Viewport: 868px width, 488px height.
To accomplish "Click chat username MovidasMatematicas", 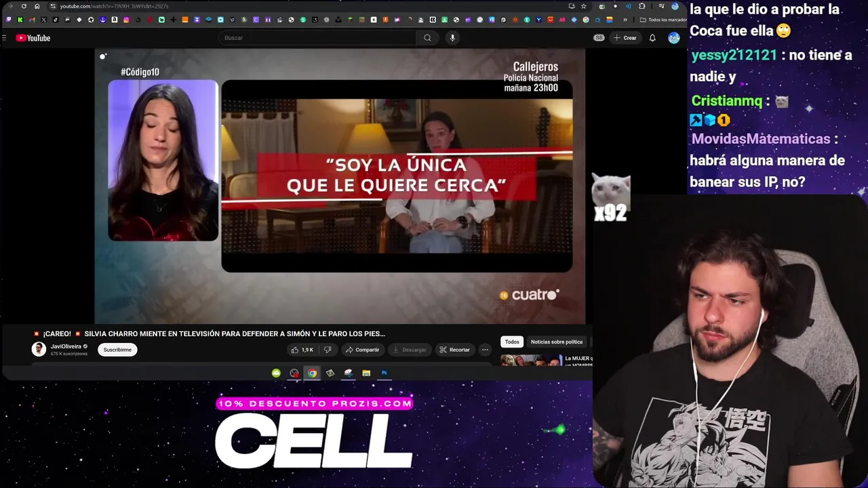I will tap(761, 139).
